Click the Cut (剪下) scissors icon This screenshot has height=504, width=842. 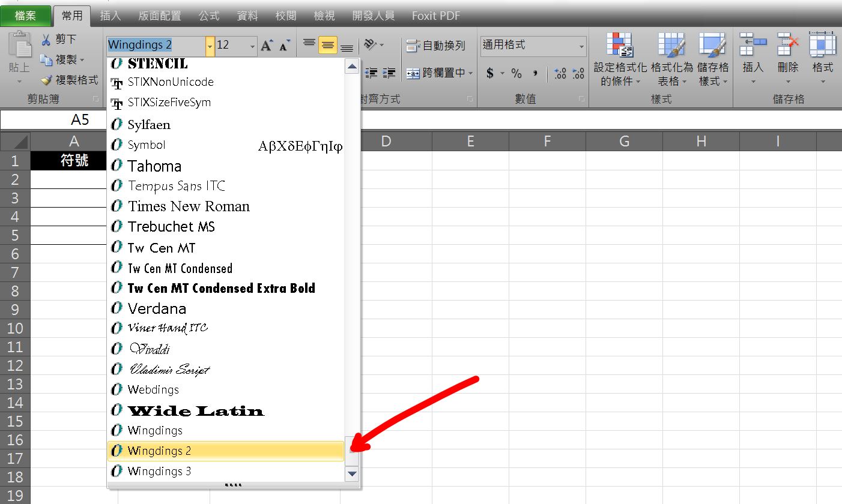(46, 40)
